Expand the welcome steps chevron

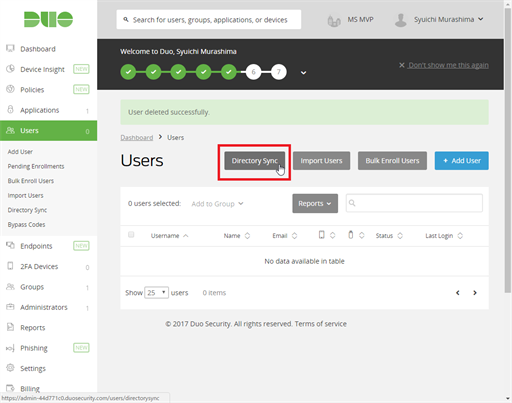coord(303,72)
